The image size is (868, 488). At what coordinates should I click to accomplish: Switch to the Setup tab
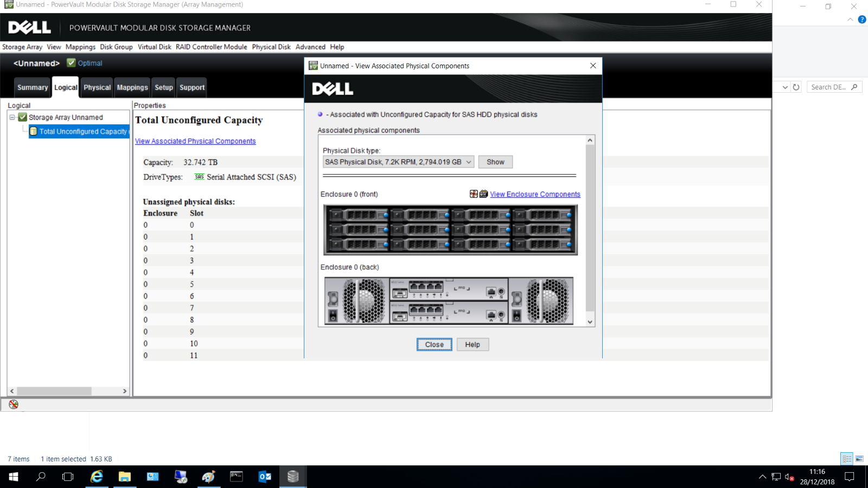[164, 87]
